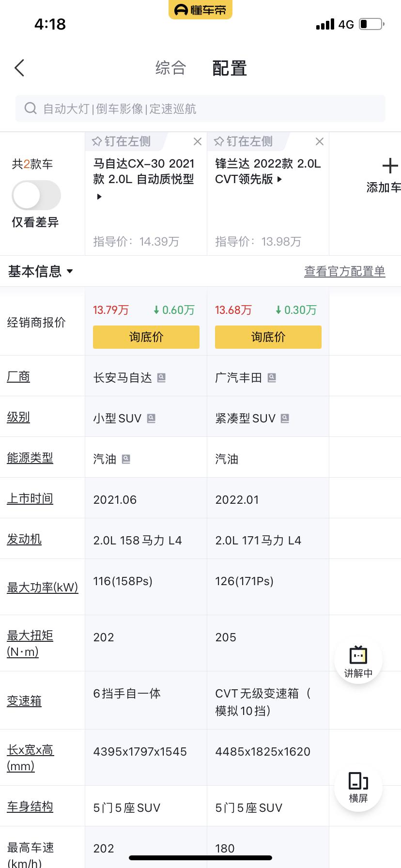
Task: Open info icon beside 紧凑型SUV
Action: click(x=285, y=418)
